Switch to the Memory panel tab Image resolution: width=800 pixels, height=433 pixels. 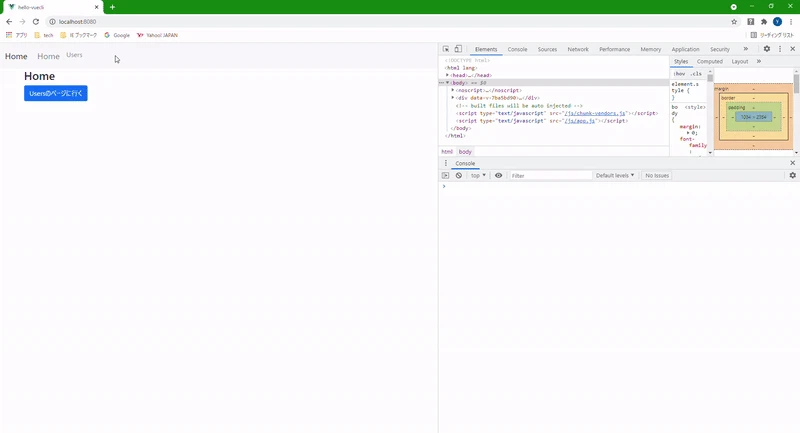[x=651, y=49]
